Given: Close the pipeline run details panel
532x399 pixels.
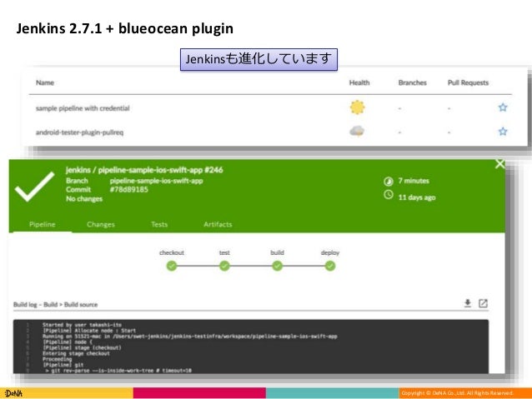Looking at the screenshot, I should pyautogui.click(x=499, y=164).
